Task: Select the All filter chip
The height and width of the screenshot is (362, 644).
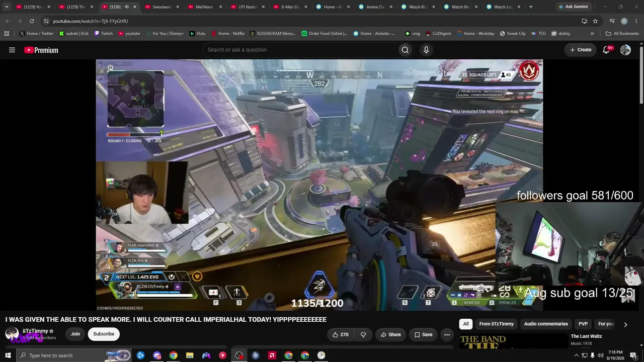Action: (x=466, y=324)
